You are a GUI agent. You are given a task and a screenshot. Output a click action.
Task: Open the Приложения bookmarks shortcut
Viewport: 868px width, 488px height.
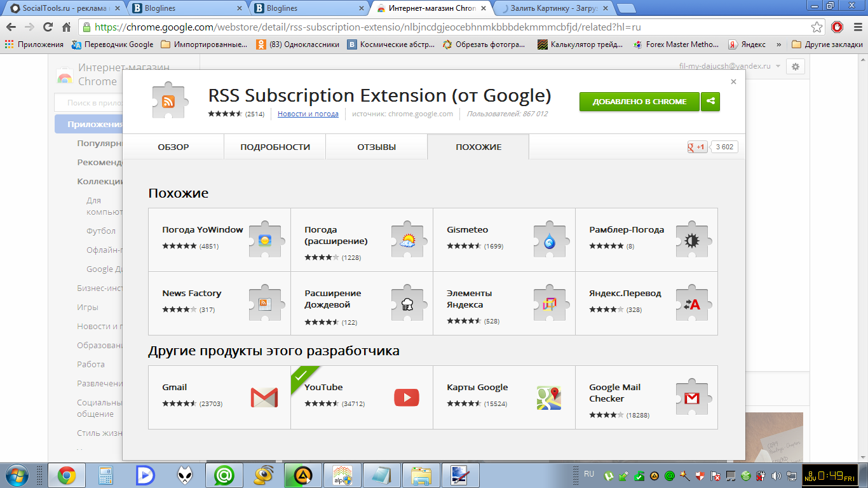pos(34,44)
